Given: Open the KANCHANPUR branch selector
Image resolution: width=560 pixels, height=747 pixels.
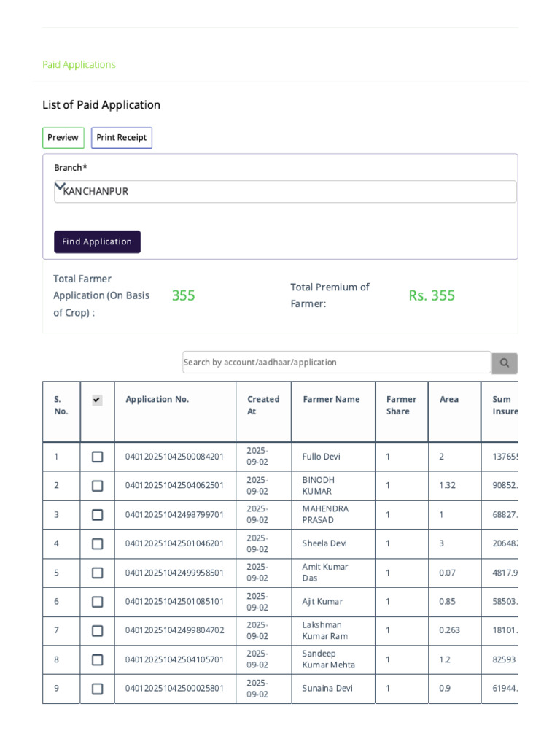Looking at the screenshot, I should pyautogui.click(x=285, y=192).
